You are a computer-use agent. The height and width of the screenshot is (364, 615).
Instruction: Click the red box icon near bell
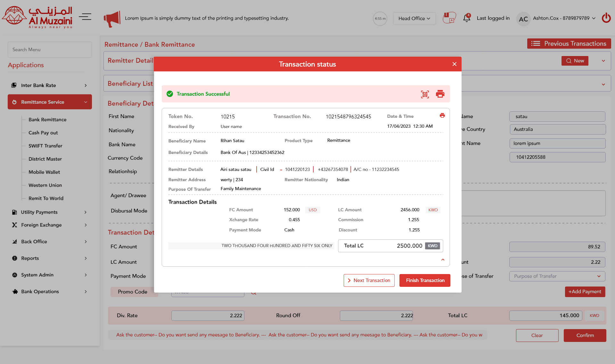tap(449, 18)
